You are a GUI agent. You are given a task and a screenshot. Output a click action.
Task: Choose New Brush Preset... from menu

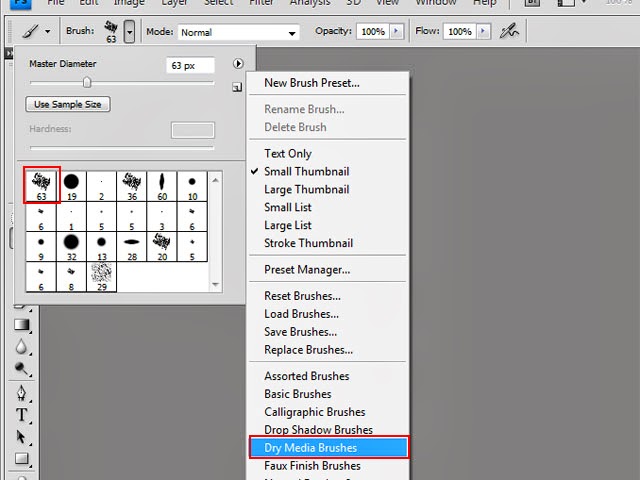pyautogui.click(x=312, y=83)
